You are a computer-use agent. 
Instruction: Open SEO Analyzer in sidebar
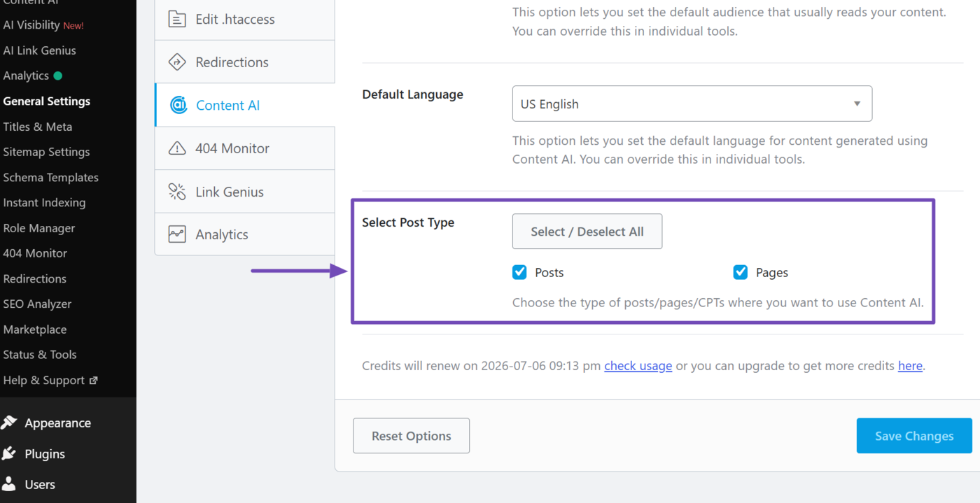coord(37,304)
